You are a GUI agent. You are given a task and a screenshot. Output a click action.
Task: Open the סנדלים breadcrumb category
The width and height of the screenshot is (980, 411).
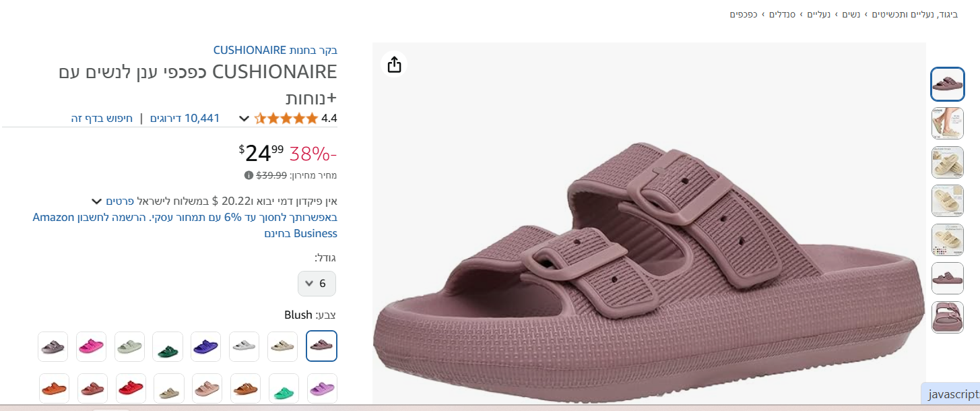tap(783, 14)
